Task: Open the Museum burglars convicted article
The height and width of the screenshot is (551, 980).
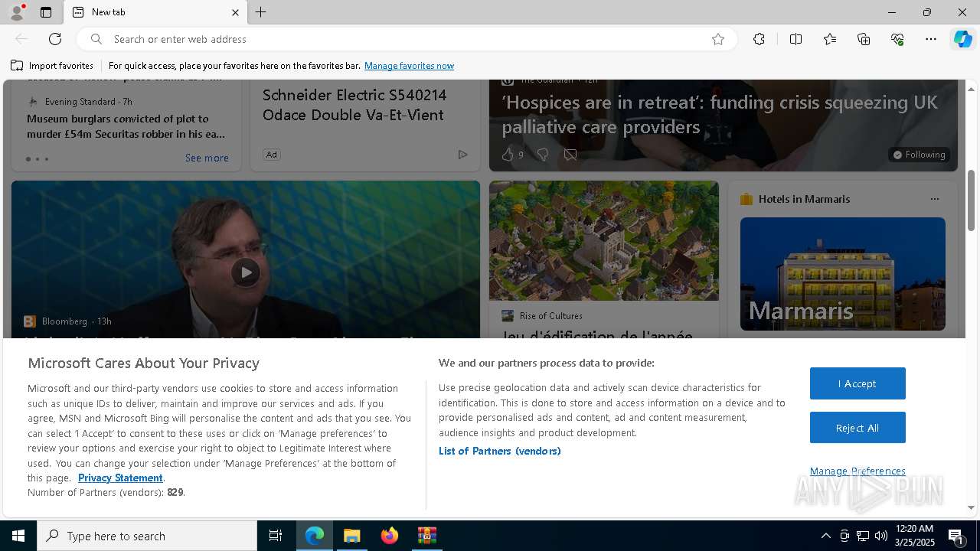Action: pos(126,126)
